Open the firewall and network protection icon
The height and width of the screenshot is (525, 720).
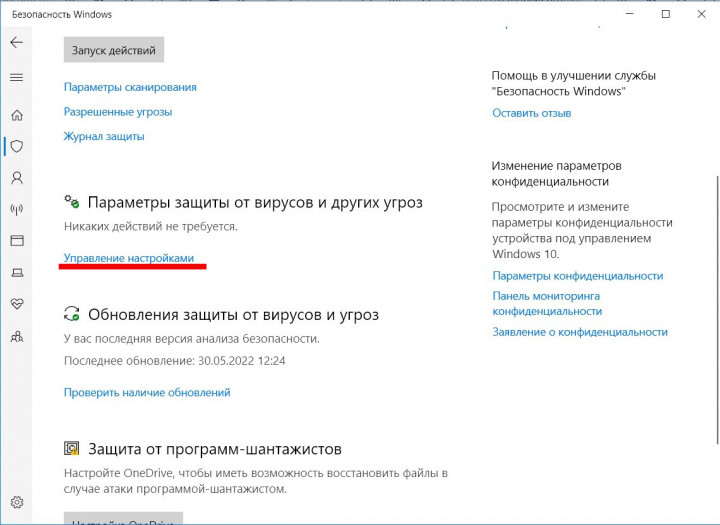coord(16,210)
